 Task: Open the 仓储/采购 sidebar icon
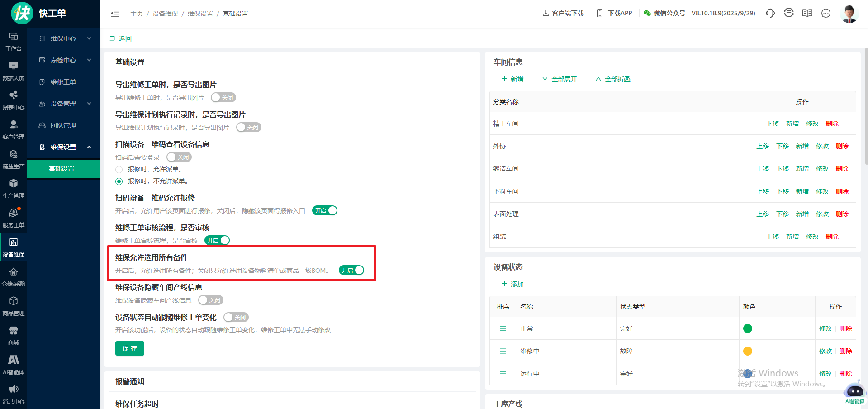[14, 276]
